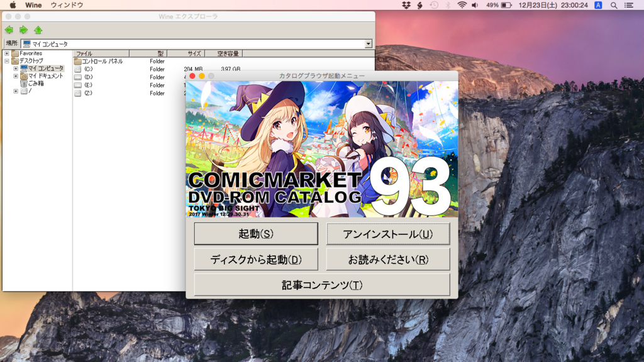Expand the root slash tree node
The height and width of the screenshot is (362, 644).
coord(16,91)
